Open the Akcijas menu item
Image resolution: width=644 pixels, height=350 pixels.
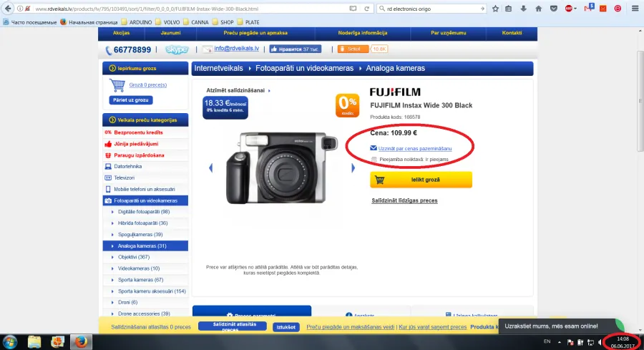coord(121,33)
